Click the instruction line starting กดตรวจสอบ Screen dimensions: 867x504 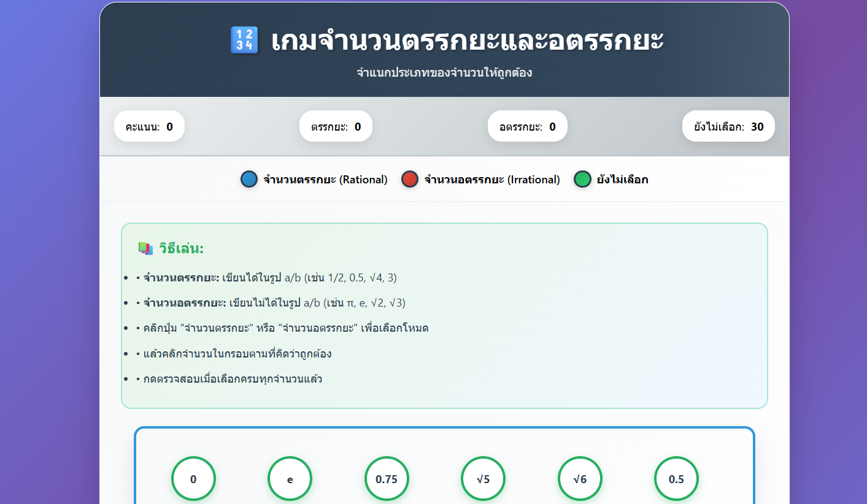click(x=229, y=379)
